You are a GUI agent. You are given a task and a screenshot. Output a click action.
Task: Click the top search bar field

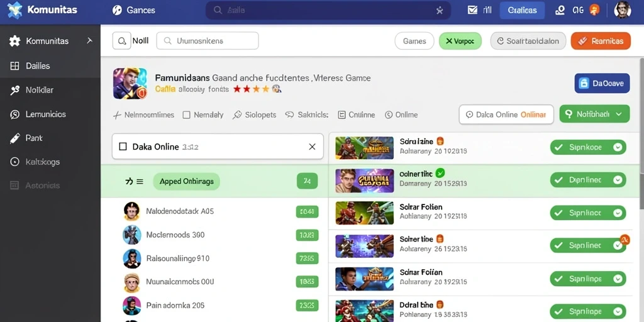point(328,10)
